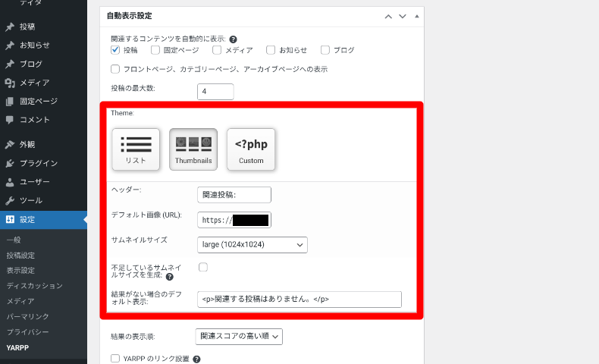Click the デフォルト画像 (URL) input field
The image size is (599, 364).
(234, 220)
